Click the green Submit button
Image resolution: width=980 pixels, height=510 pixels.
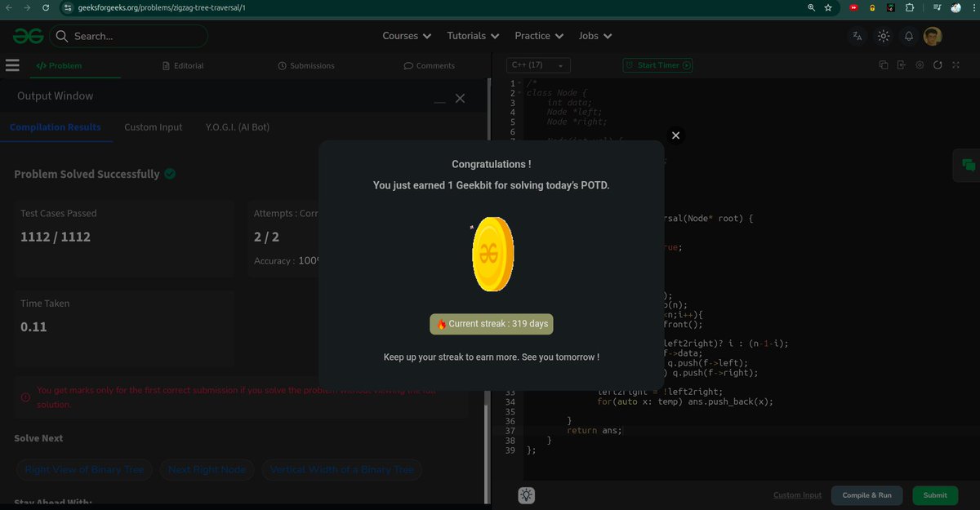tap(935, 495)
